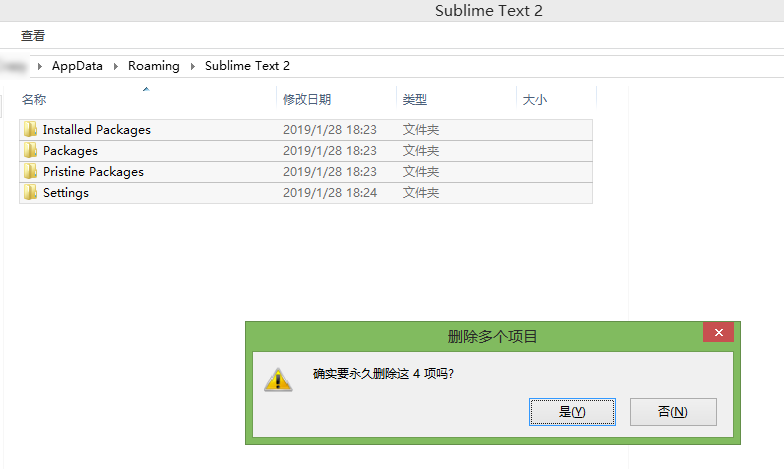This screenshot has height=469, width=784.
Task: Click the Packages folder icon
Action: tap(30, 150)
